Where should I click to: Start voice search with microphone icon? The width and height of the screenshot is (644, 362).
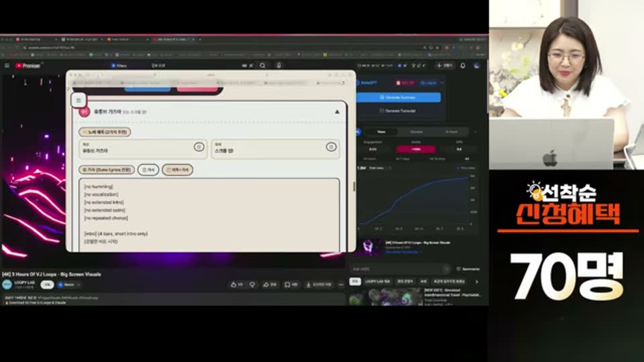coord(279,65)
